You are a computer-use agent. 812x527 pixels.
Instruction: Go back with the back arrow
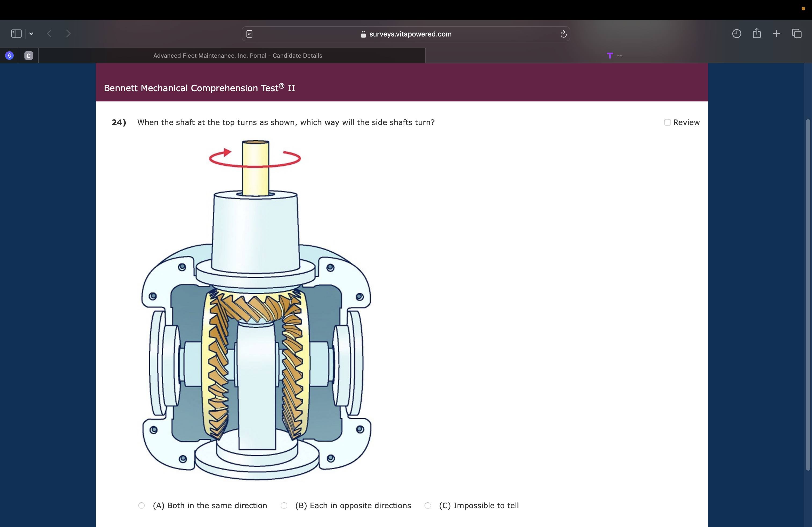49,33
